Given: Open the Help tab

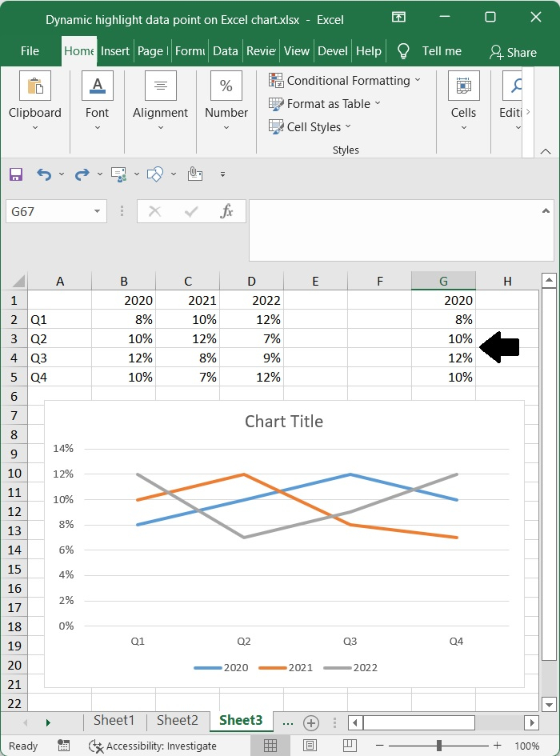Looking at the screenshot, I should [x=369, y=51].
